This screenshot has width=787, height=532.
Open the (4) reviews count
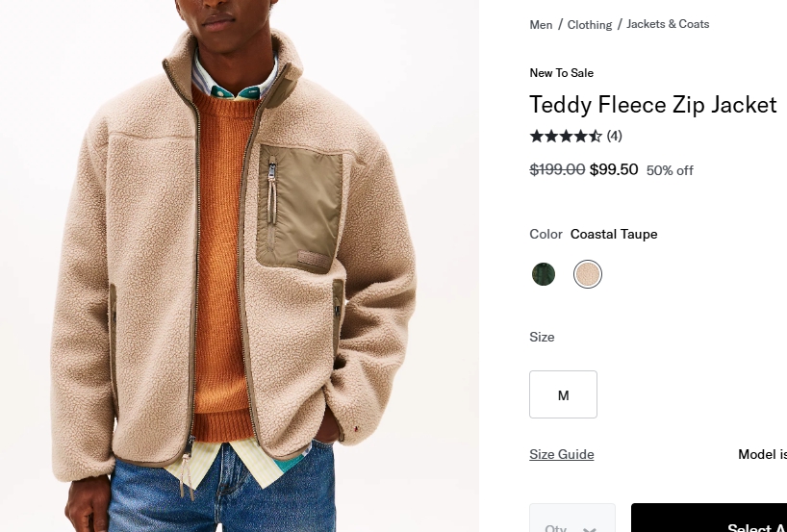click(614, 136)
